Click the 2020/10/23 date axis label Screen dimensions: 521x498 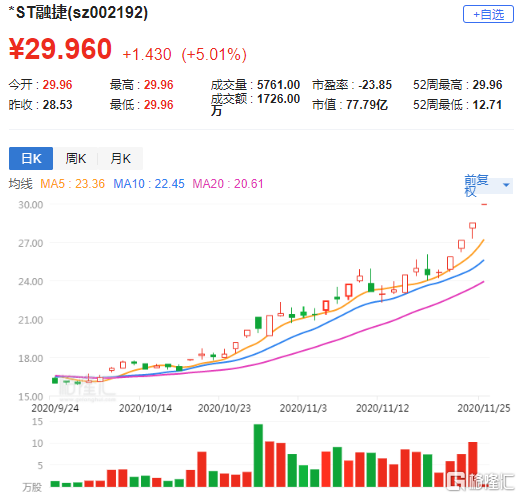(224, 408)
